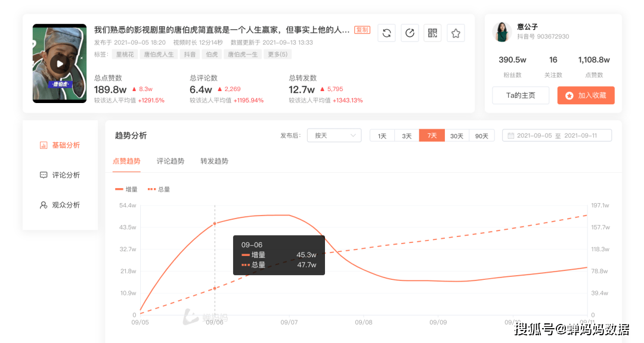
Task: Expand the 更多(5) tags
Action: pyautogui.click(x=277, y=55)
